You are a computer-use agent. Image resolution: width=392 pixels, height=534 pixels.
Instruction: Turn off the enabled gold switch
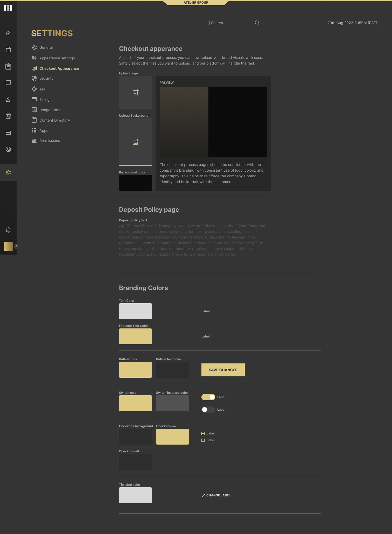pyautogui.click(x=208, y=397)
